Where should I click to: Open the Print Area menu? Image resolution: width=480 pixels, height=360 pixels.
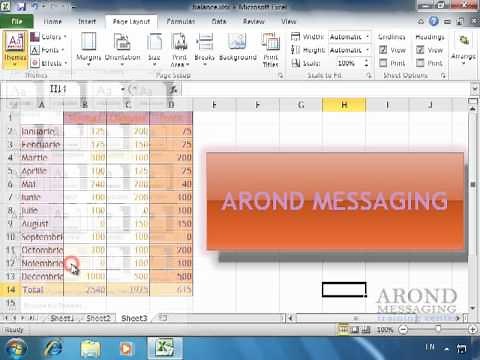pos(180,49)
